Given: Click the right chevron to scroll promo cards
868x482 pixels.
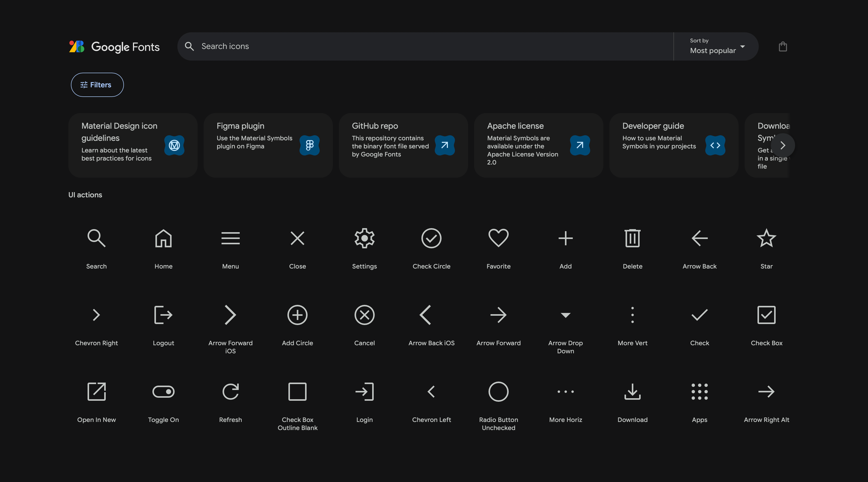Looking at the screenshot, I should [x=783, y=145].
